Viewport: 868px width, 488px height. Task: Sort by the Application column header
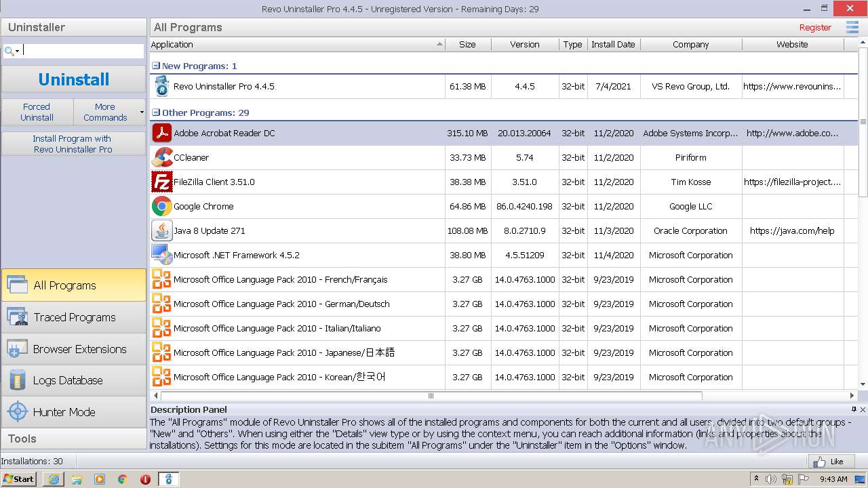(x=297, y=44)
